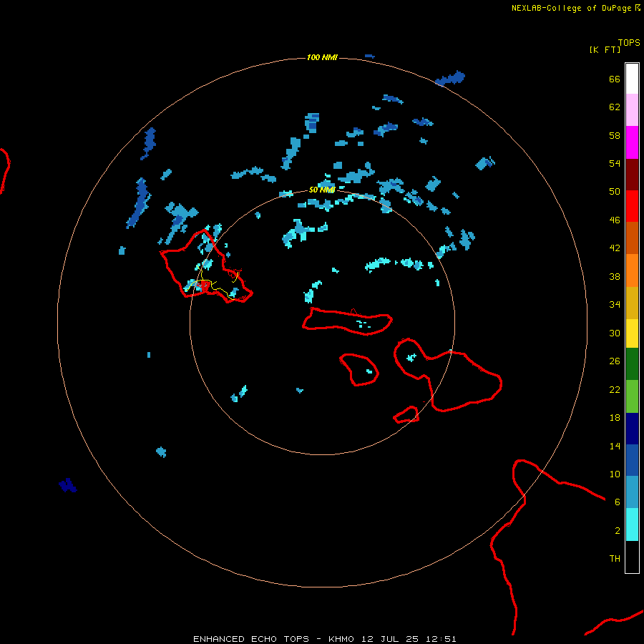644x644 pixels.
Task: Click the '38' legend value
Action: tap(615, 276)
